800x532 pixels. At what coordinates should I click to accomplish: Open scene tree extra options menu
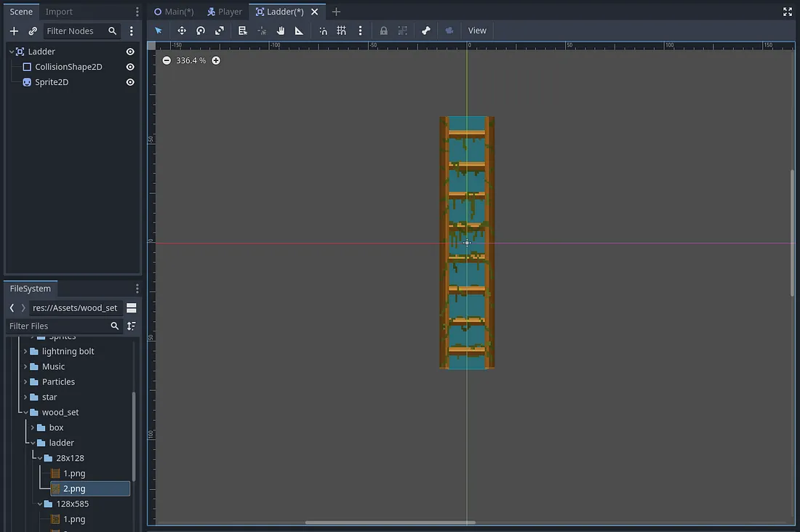pos(131,31)
